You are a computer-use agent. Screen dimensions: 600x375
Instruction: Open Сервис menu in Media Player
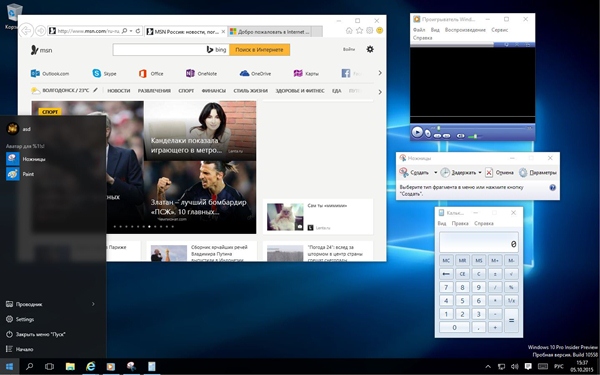point(499,30)
